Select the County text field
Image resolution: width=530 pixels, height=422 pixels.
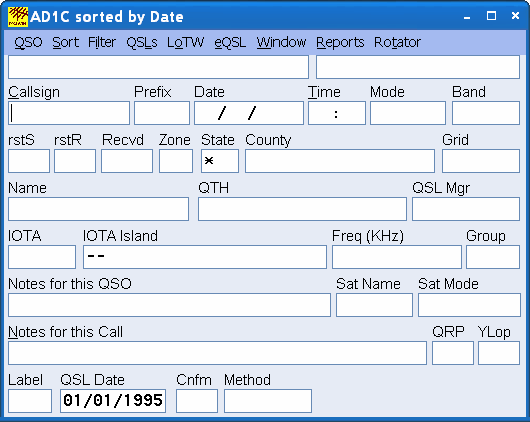coord(340,161)
